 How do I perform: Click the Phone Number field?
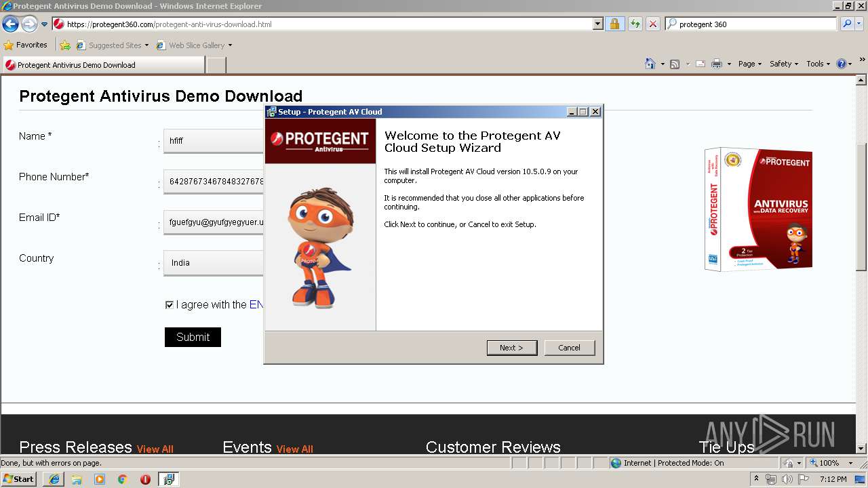[214, 182]
